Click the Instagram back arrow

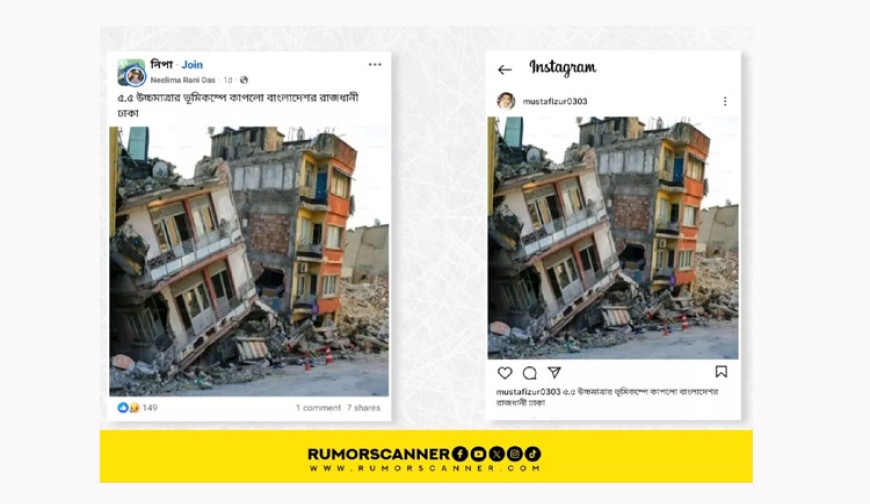(504, 70)
